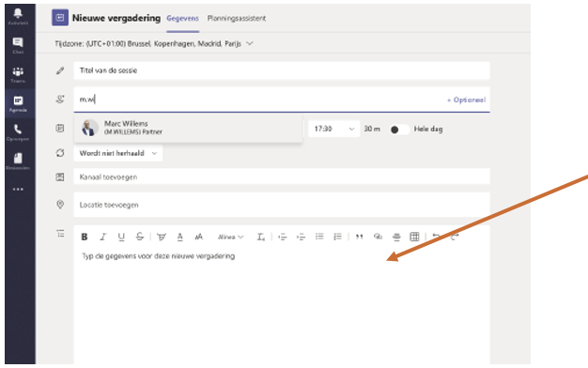Add optional attendees via + Optioneel
This screenshot has width=588, height=368.
(466, 100)
